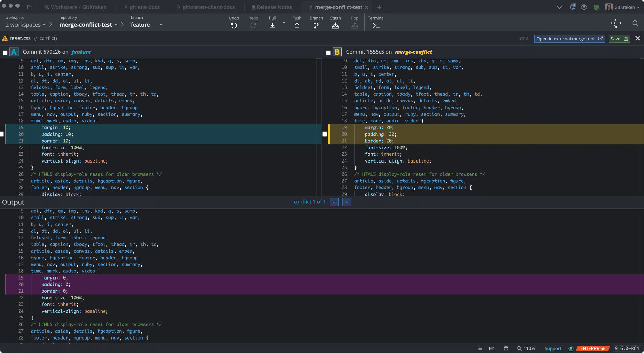Pull changes with the Pull icon
The image size is (644, 353).
(272, 26)
